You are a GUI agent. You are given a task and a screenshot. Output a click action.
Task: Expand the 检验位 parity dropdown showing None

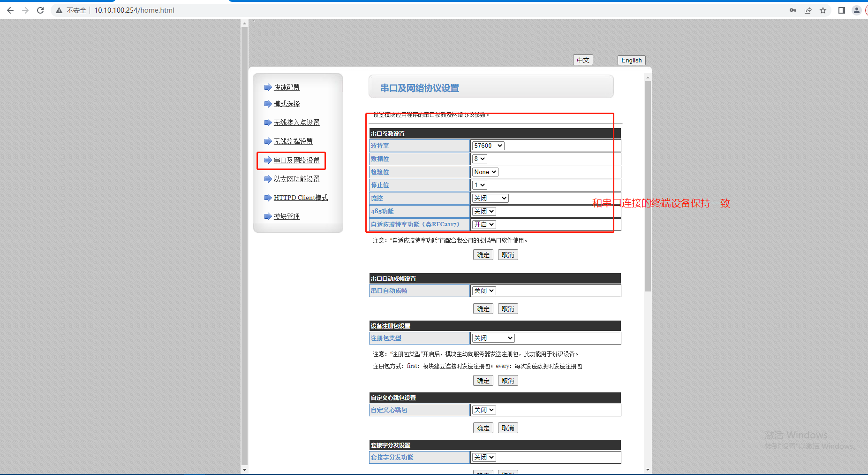(x=485, y=172)
